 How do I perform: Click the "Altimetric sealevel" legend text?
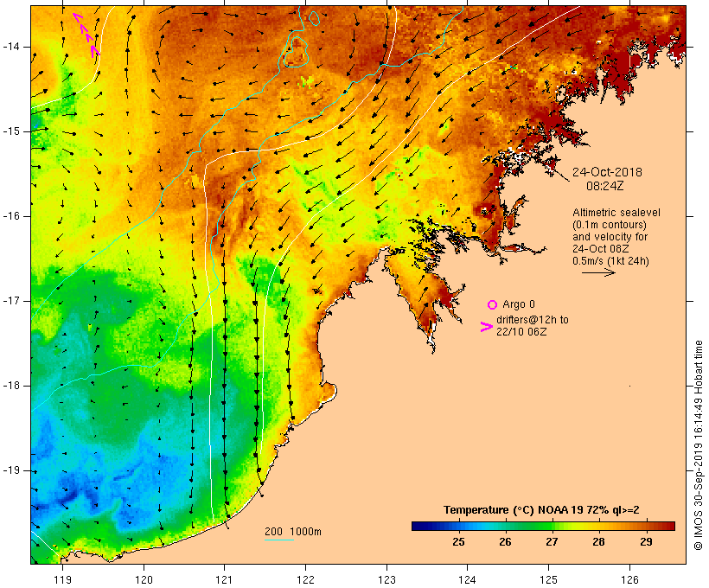tap(616, 213)
